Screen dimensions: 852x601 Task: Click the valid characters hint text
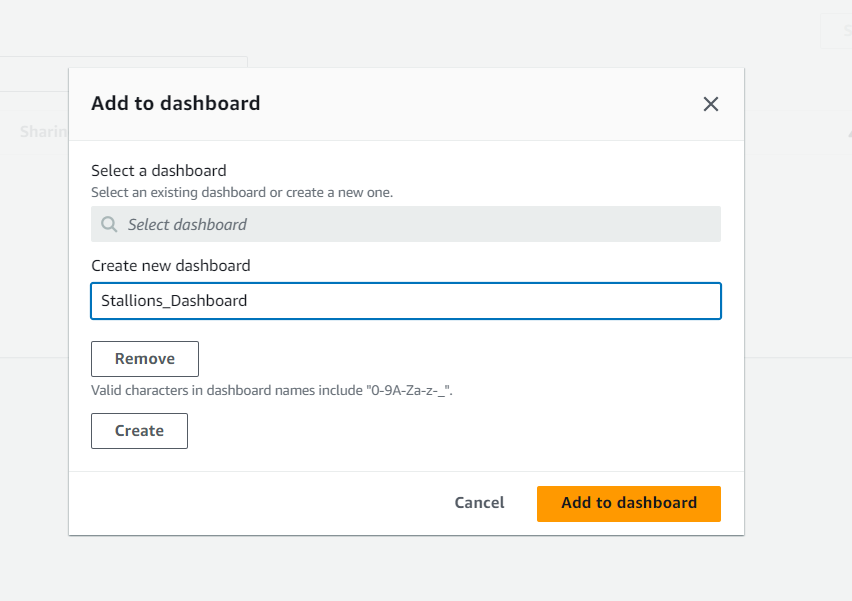[x=272, y=390]
